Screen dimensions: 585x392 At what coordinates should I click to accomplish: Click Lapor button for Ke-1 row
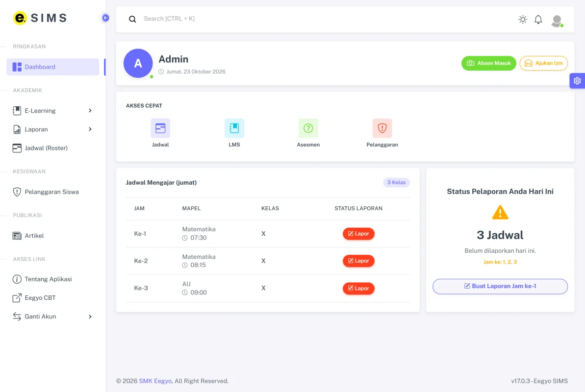[x=358, y=233]
